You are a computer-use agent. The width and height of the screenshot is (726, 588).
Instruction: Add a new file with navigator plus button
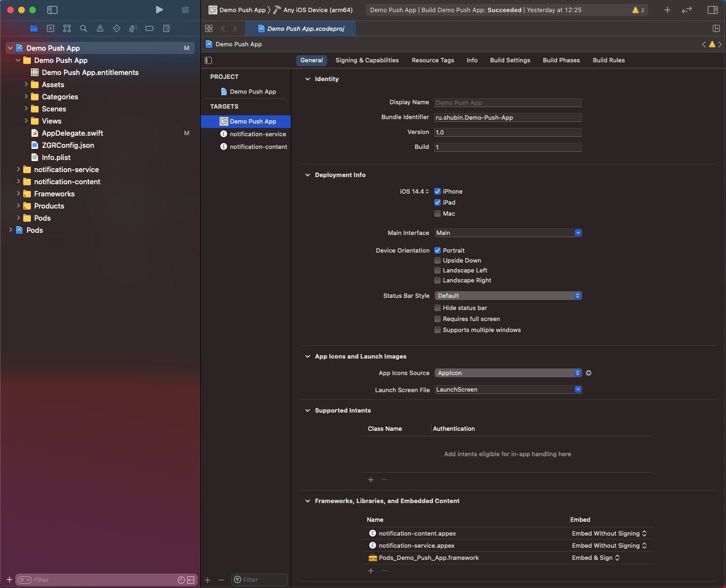click(x=9, y=580)
